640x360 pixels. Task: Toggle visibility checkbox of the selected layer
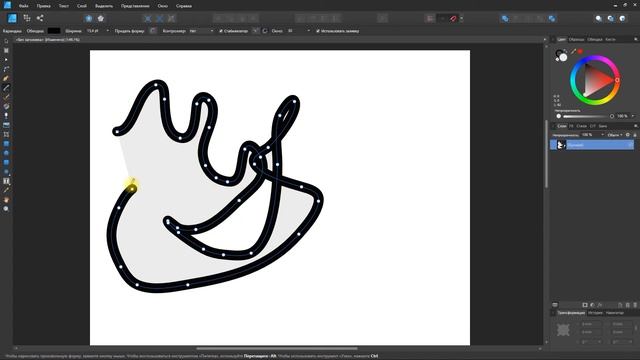[x=631, y=145]
